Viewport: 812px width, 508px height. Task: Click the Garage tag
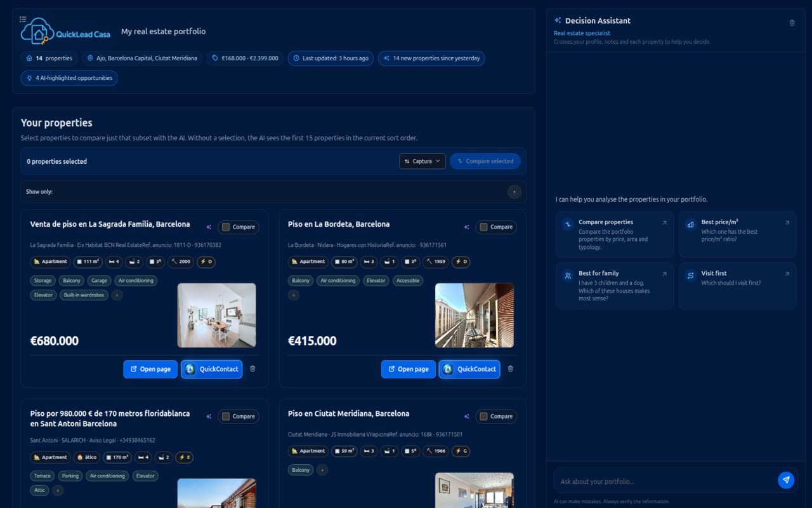[x=99, y=281]
